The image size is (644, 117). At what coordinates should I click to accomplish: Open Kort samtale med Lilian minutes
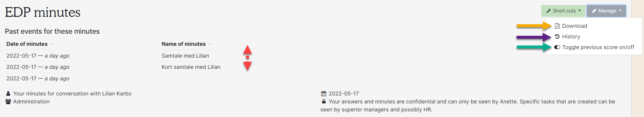coord(191,67)
